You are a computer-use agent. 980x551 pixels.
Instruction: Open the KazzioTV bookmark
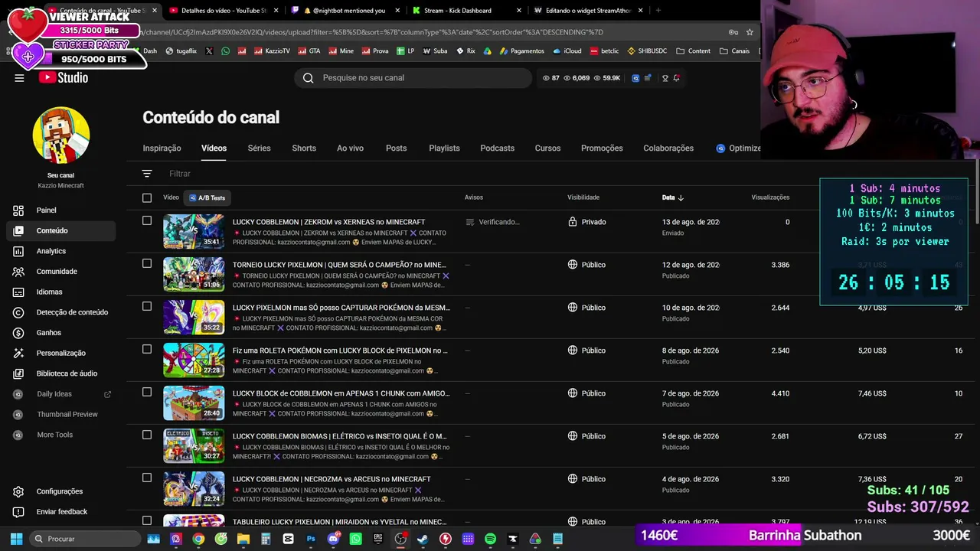[x=273, y=51]
